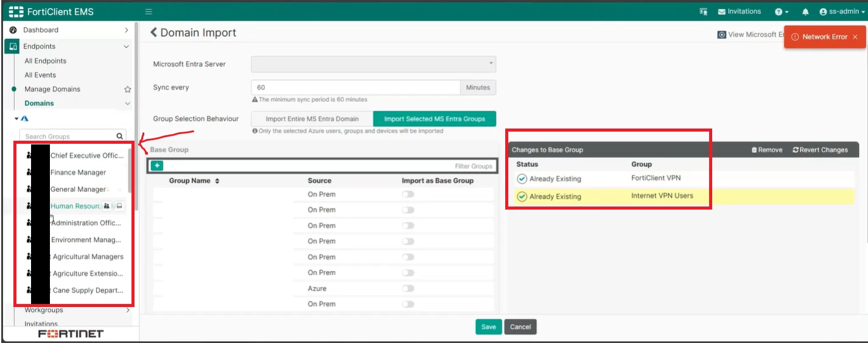Select the Azure domain icon in tree
The width and height of the screenshot is (868, 343).
pos(25,118)
